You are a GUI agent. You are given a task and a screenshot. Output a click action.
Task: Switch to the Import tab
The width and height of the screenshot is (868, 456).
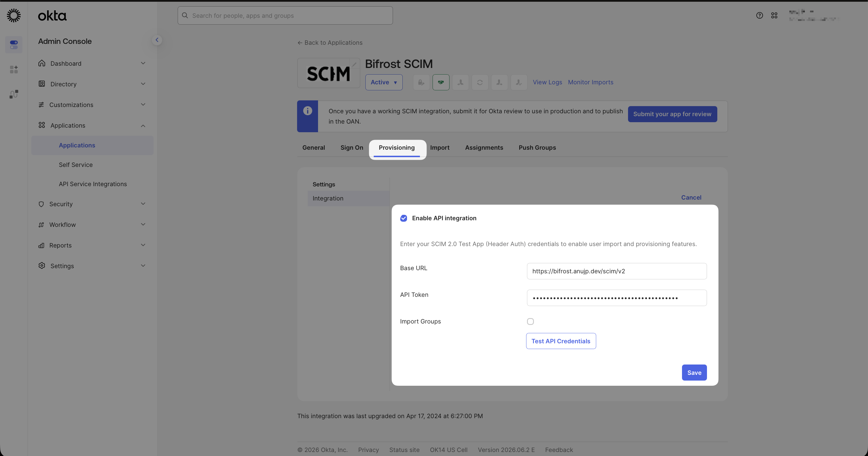tap(439, 147)
